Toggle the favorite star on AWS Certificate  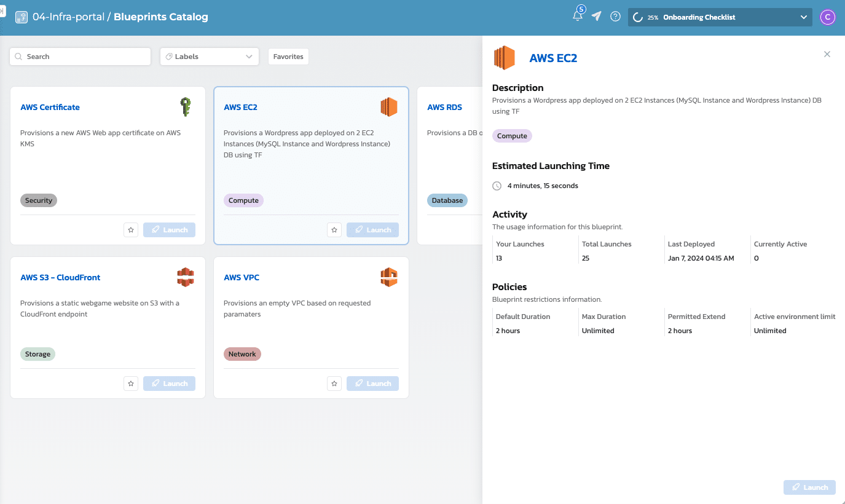pos(131,229)
